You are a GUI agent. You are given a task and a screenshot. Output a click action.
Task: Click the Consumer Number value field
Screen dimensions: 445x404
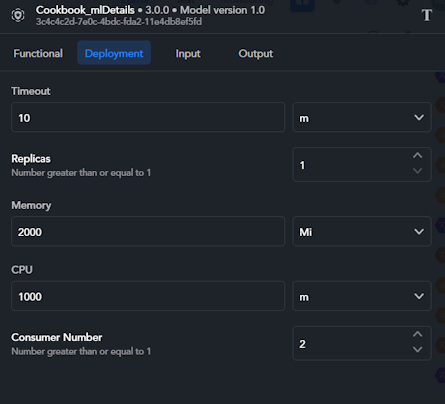(x=352, y=343)
